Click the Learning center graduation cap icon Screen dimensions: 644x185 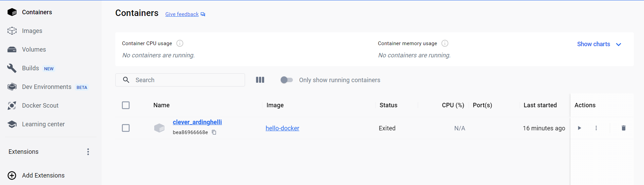(12, 124)
